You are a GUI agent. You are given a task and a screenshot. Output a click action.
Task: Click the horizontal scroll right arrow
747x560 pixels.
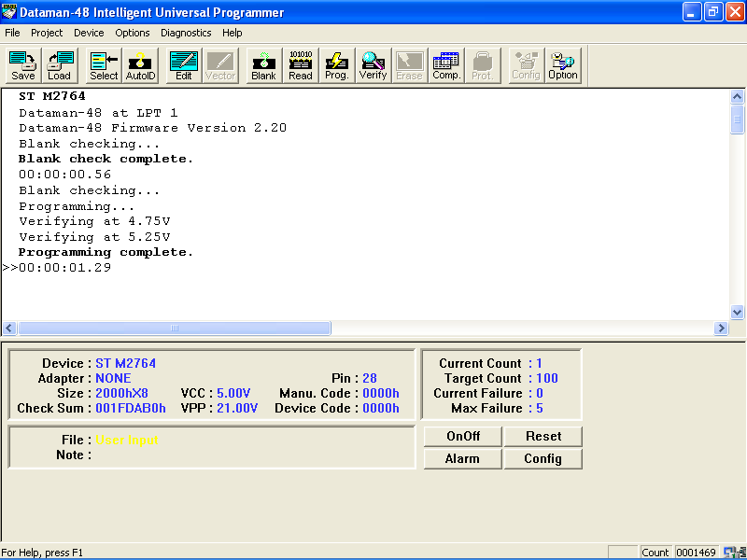coord(721,329)
